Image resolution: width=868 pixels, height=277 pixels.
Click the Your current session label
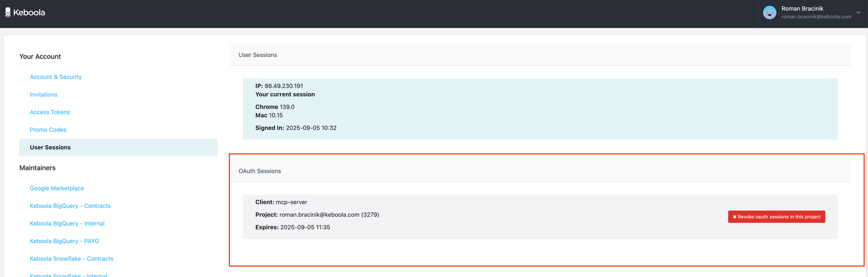pyautogui.click(x=285, y=94)
